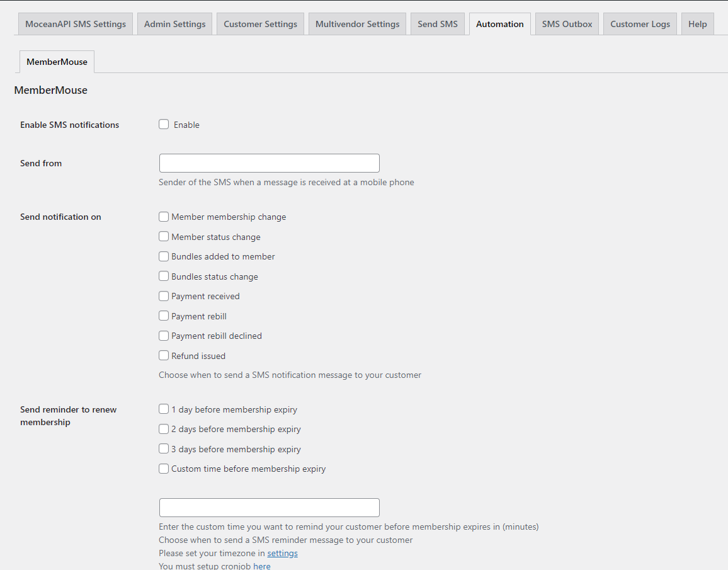This screenshot has width=728, height=570.
Task: Select the 'Enable SMS notifications' label
Action: click(x=70, y=125)
